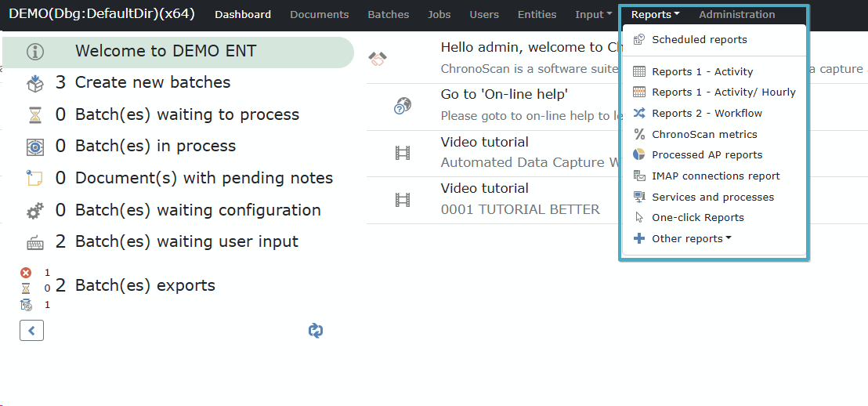Screen dimensions: 868x406
Task: Click the keyboard icon for batches waiting user input
Action: (x=35, y=243)
